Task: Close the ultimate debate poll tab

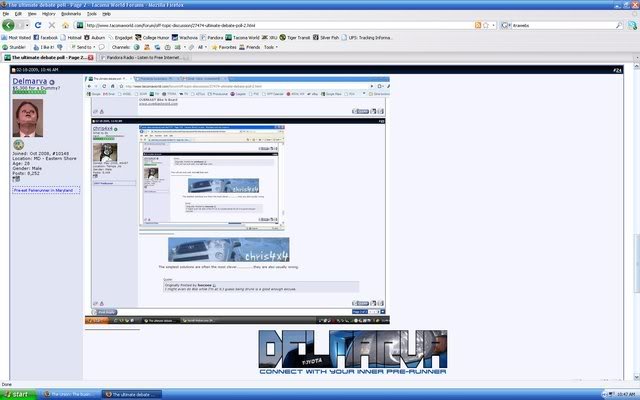Action: tap(91, 58)
